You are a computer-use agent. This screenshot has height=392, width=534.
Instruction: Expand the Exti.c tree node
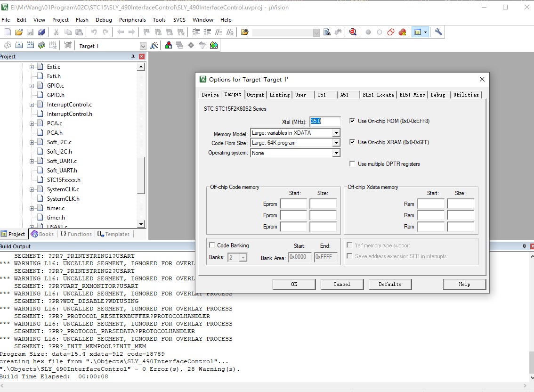32,67
